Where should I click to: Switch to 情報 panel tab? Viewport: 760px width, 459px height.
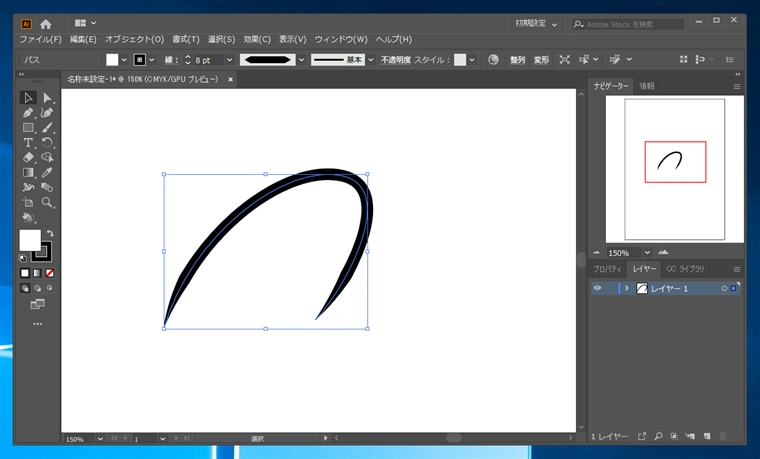[647, 86]
